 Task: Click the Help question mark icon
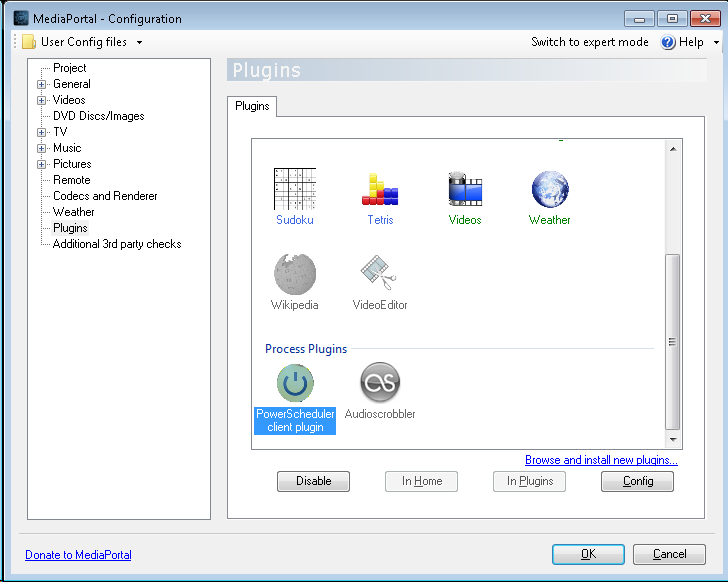pyautogui.click(x=668, y=42)
